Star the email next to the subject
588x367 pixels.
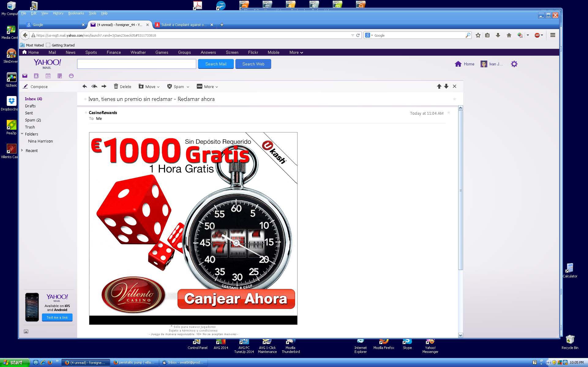pos(455,99)
